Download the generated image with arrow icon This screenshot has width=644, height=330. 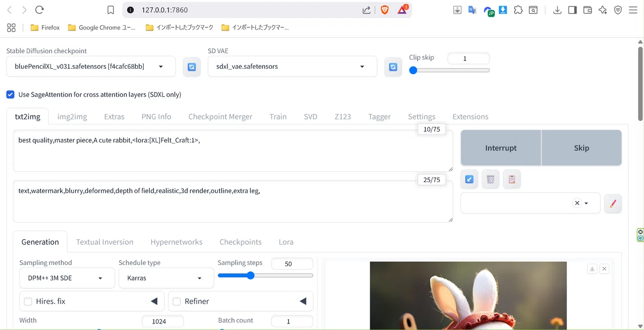tap(592, 269)
